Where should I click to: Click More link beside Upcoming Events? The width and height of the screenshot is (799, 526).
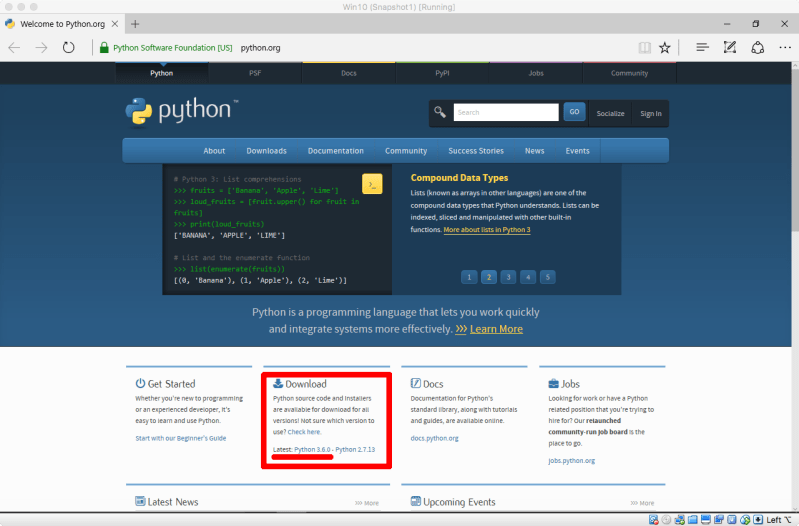click(x=642, y=503)
